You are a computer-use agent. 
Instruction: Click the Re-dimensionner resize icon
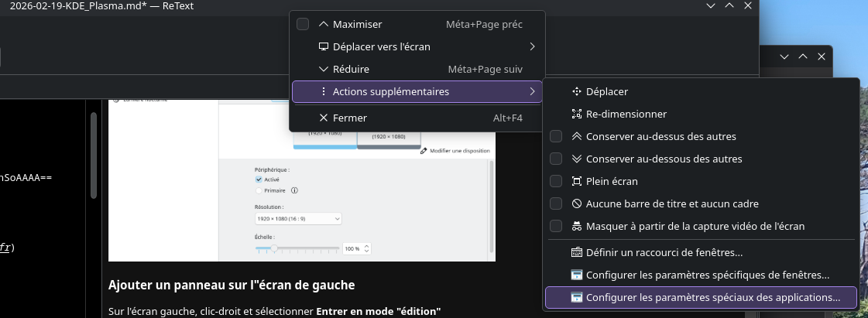pyautogui.click(x=576, y=114)
